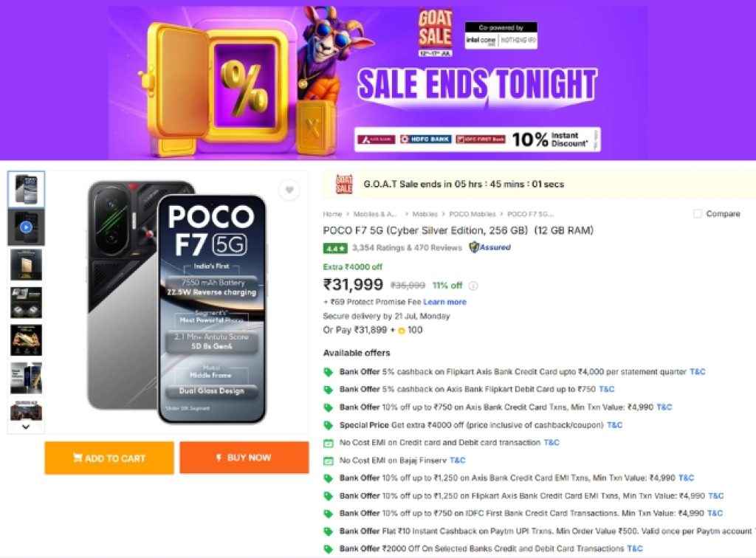Go to POCO Mobiles breadcrumb
756x558 pixels.
click(x=472, y=214)
